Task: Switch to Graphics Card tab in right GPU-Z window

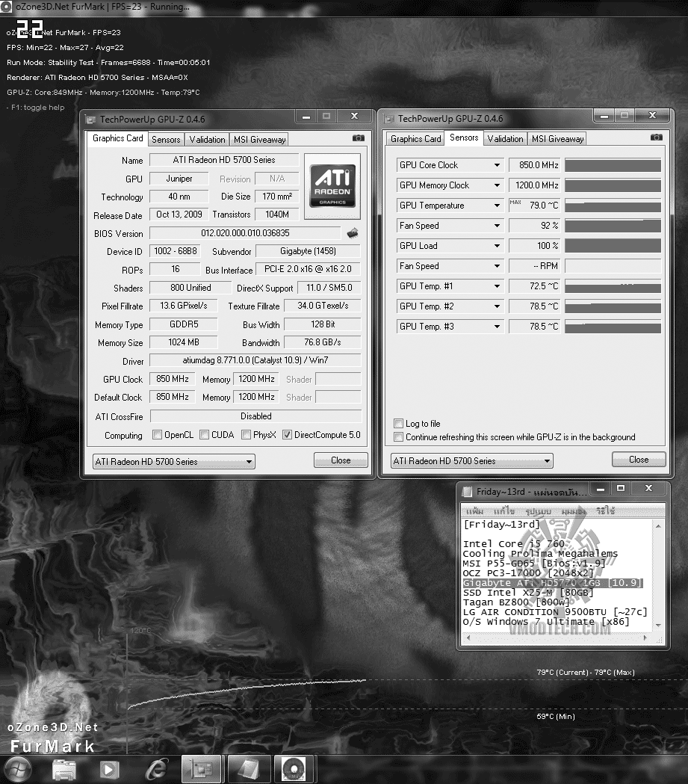Action: pos(415,139)
